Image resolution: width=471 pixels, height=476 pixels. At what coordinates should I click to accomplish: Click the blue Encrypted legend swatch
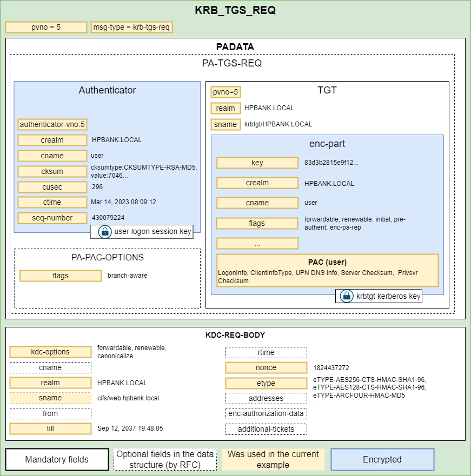click(382, 459)
